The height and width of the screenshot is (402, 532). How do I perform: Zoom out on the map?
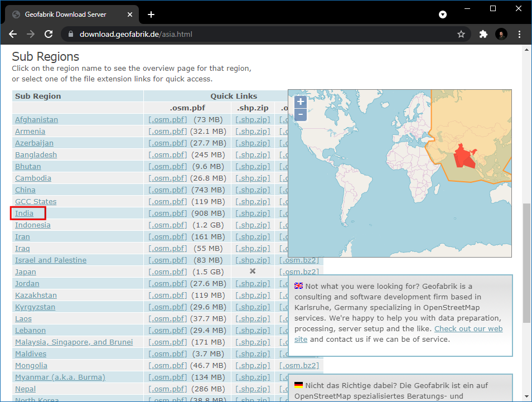tap(301, 114)
